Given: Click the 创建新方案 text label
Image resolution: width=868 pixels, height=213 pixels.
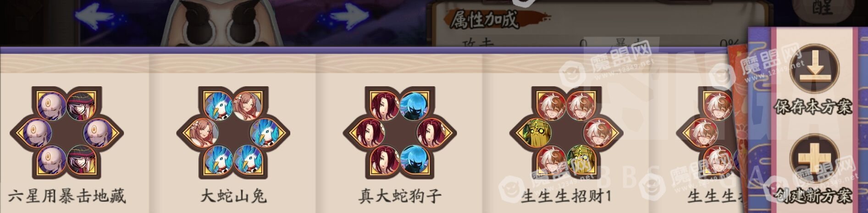Looking at the screenshot, I should pos(813,196).
